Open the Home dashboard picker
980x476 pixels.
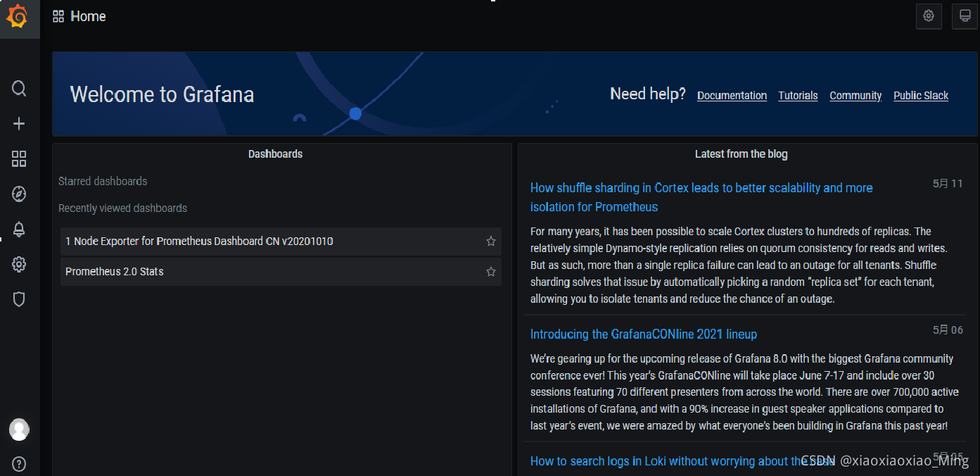(x=88, y=16)
